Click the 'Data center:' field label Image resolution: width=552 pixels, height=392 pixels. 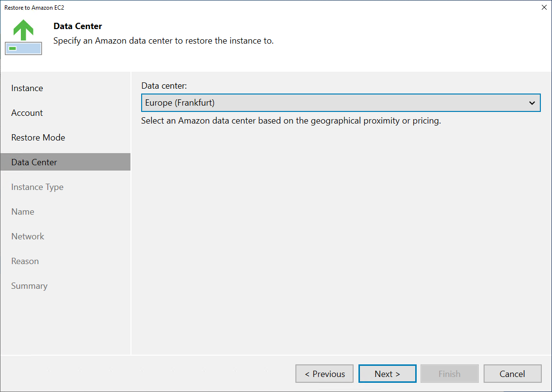(x=164, y=86)
